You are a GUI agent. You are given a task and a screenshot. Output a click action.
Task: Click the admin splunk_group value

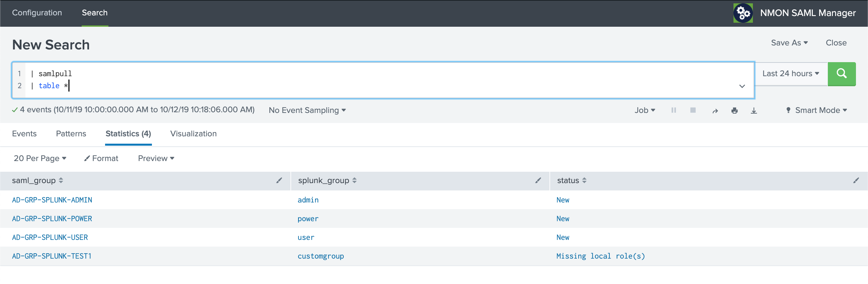point(308,200)
